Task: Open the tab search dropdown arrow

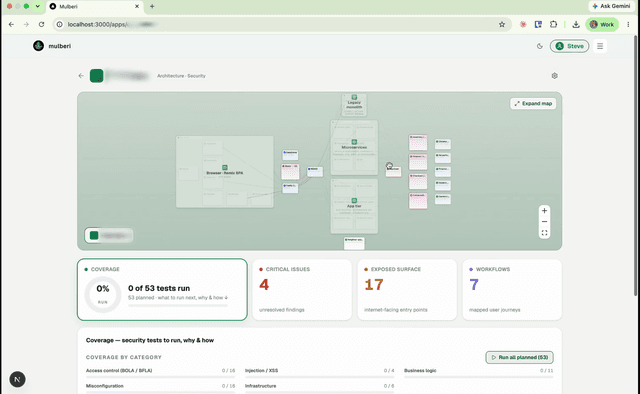Action: [x=38, y=6]
